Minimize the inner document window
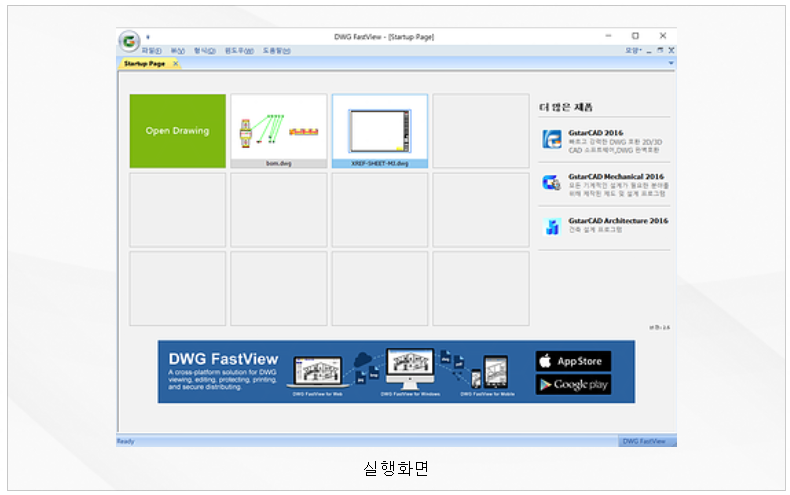 tap(649, 51)
